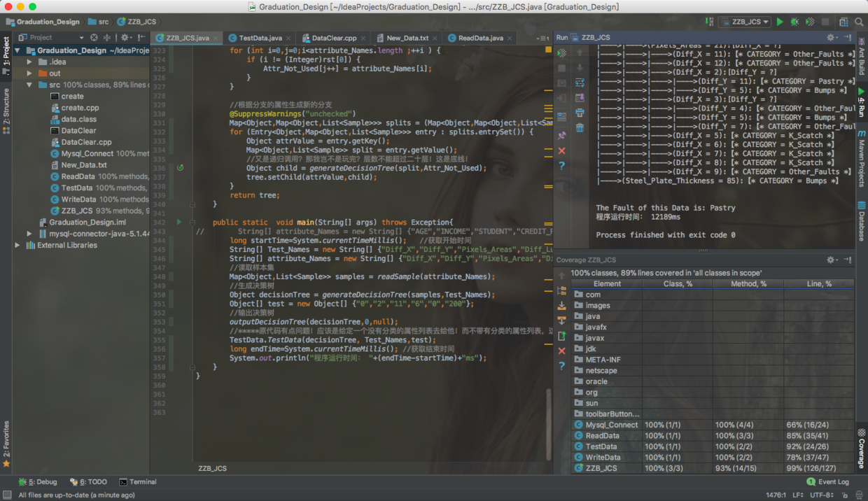Toggle soft-wrap in Run console

point(580,83)
